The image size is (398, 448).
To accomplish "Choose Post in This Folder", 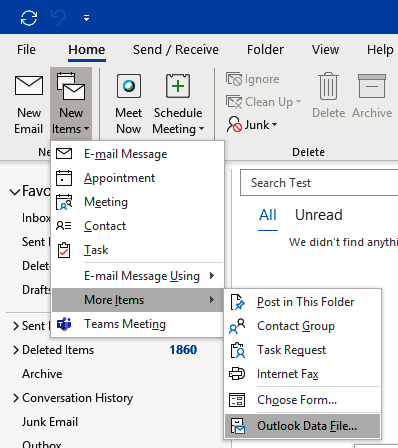I will coord(303,302).
